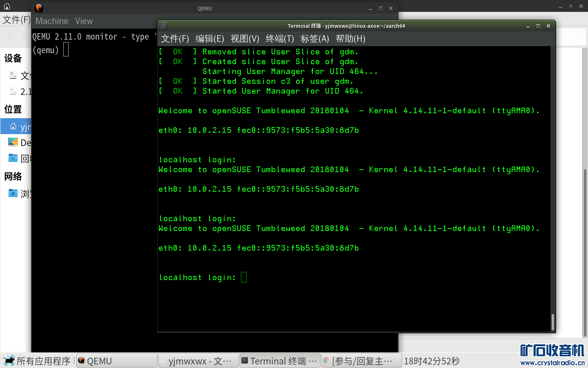Switch to QEMU via taskbar button

117,361
